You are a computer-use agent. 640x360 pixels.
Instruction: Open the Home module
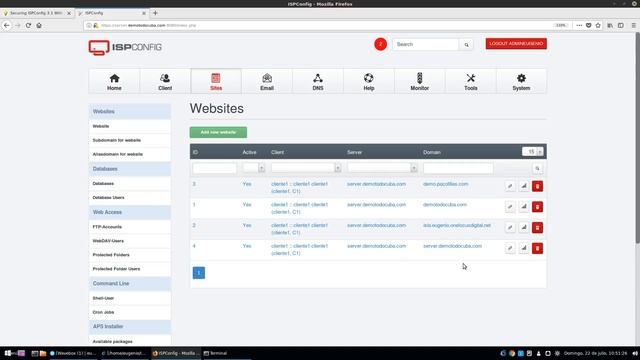114,81
